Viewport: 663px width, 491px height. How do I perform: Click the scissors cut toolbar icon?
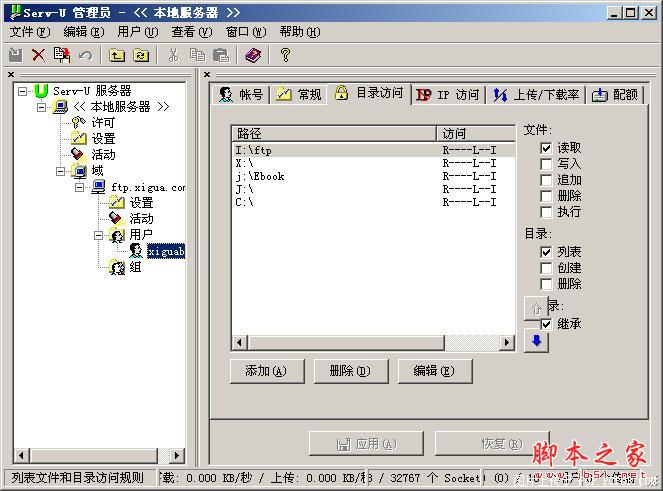[x=173, y=55]
